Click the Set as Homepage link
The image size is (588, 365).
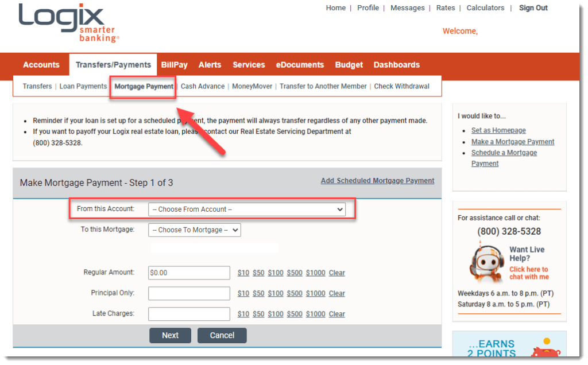pyautogui.click(x=498, y=130)
